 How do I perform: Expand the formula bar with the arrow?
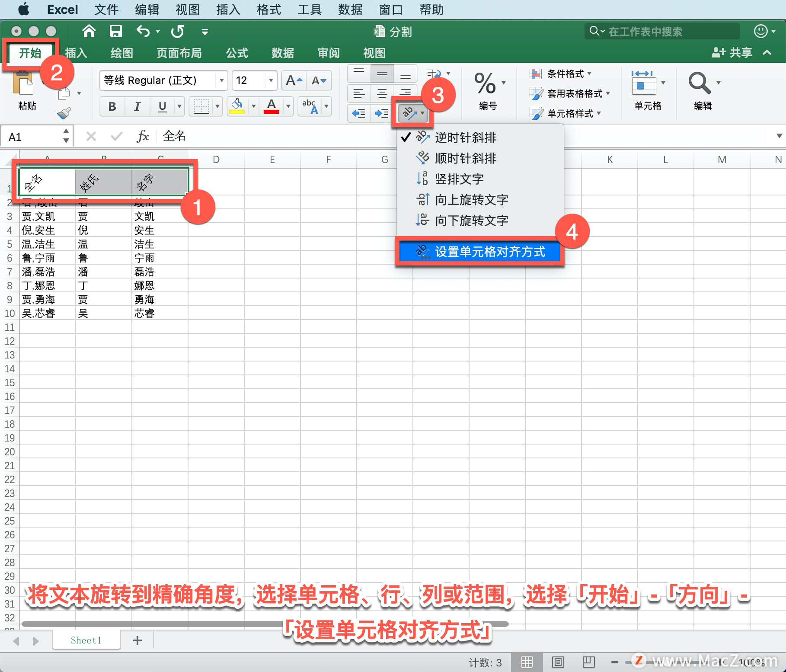(x=779, y=136)
